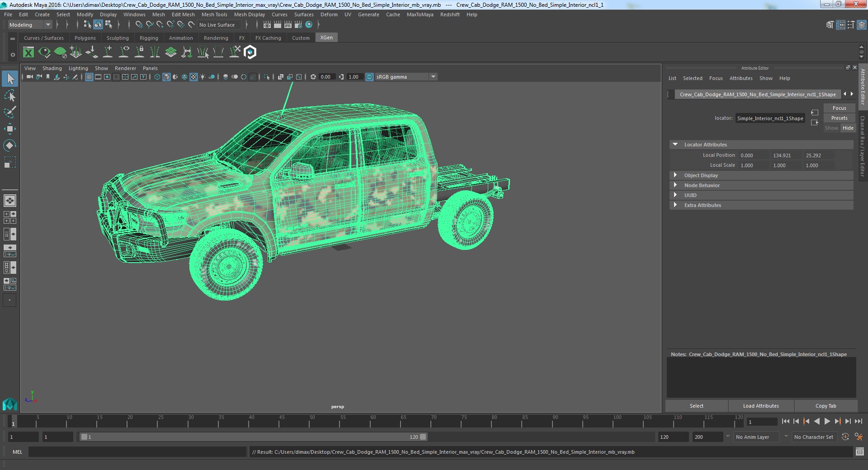The width and height of the screenshot is (868, 470).
Task: Select by hierarchy mode icon
Action: [x=88, y=25]
